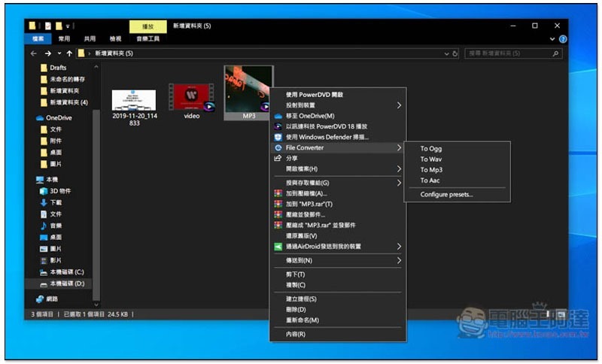Click the WinRAR icon beside 加到壓縮檔(A)

278,193
